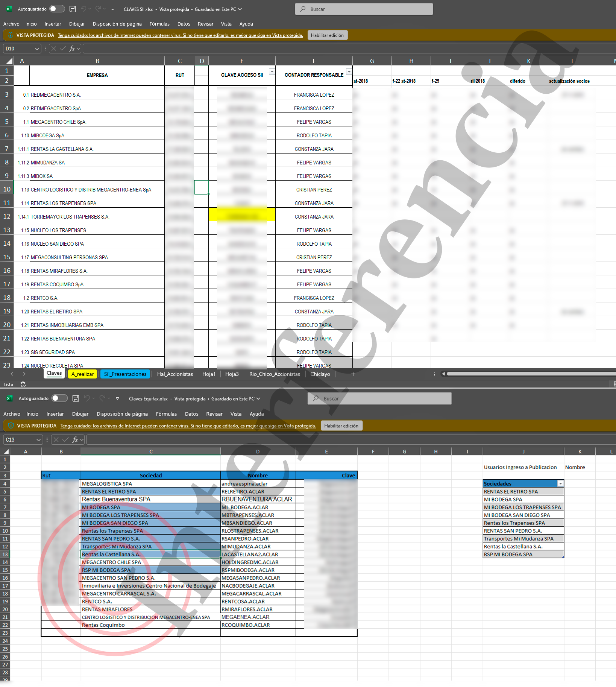
Task: Open Archivo menu in CLAVES SII window
Action: click(11, 24)
